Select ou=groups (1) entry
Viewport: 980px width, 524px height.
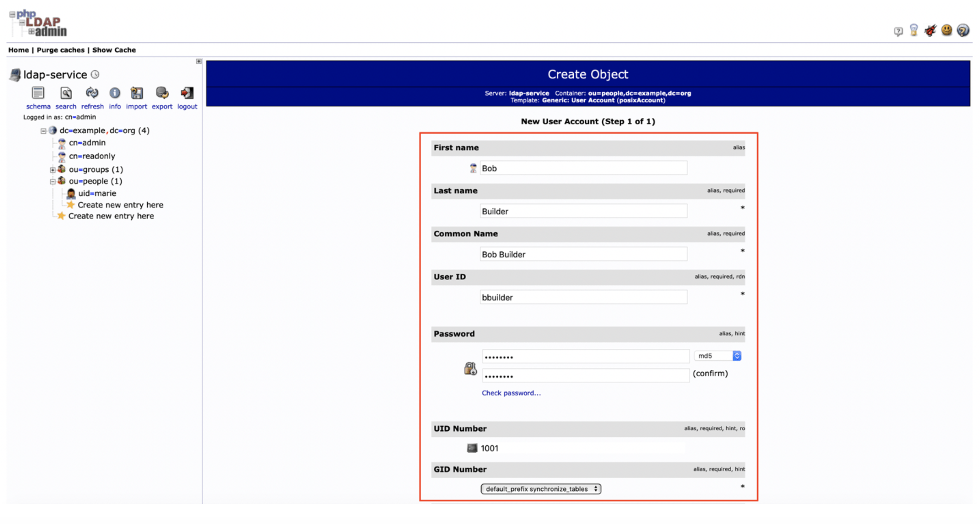[96, 170]
